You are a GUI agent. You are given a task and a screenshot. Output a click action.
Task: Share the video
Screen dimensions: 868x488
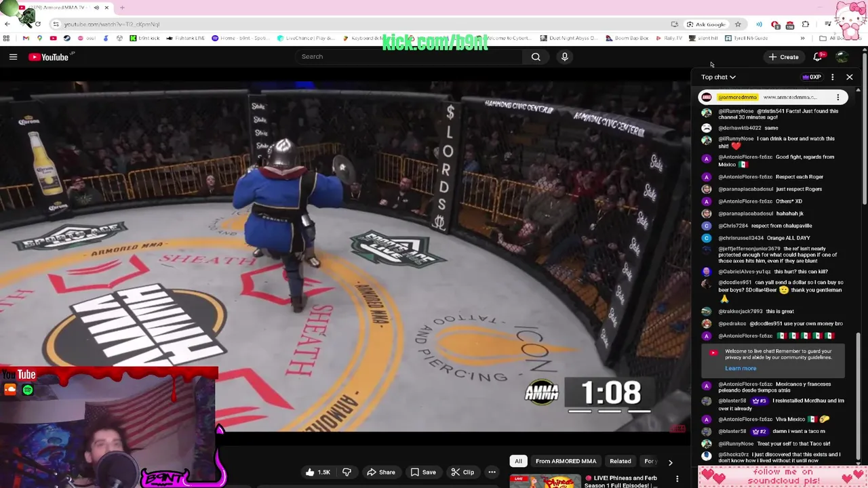pos(381,472)
